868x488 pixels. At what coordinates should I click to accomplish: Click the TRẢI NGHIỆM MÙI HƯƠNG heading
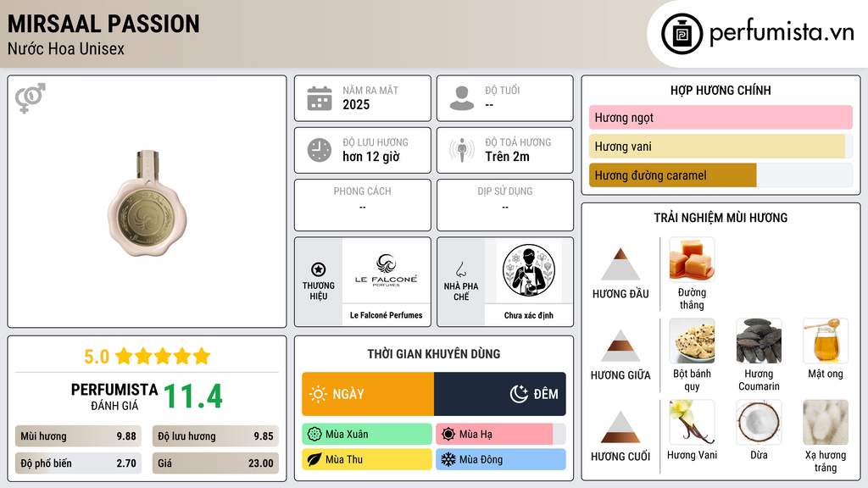coord(721,218)
